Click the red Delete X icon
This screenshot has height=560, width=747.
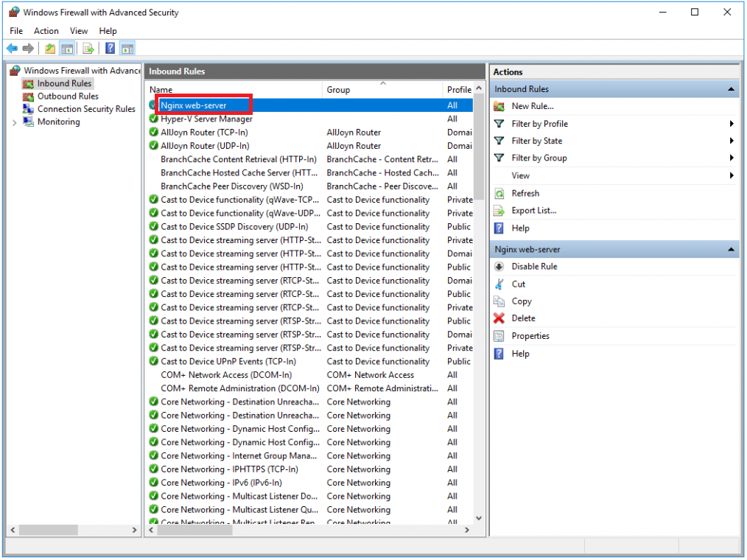coord(499,318)
